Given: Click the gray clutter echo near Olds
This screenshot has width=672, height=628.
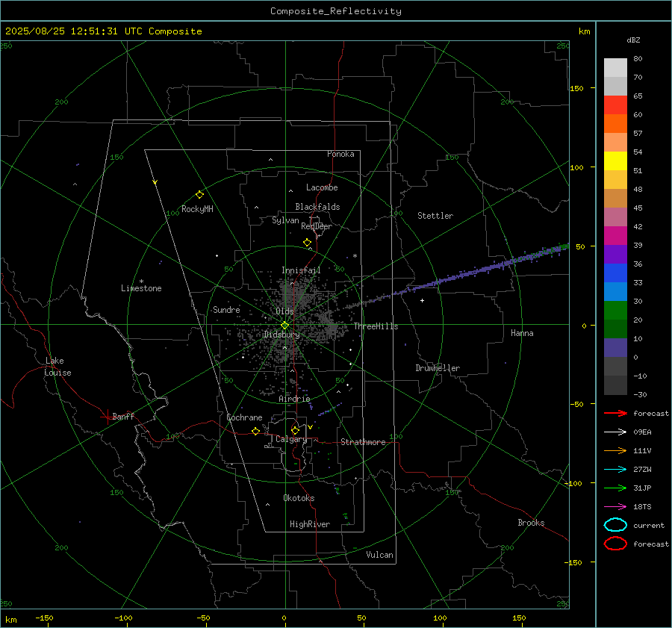Looking at the screenshot, I should coord(296,296).
